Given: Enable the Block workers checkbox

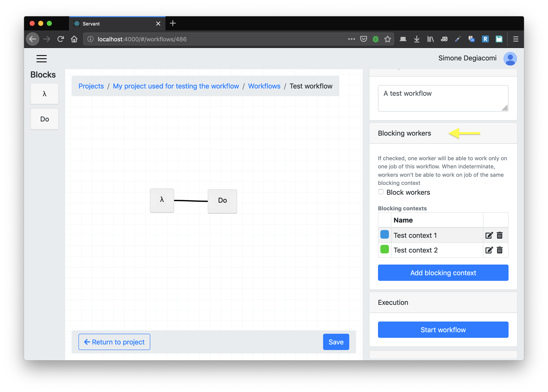Looking at the screenshot, I should (x=381, y=192).
